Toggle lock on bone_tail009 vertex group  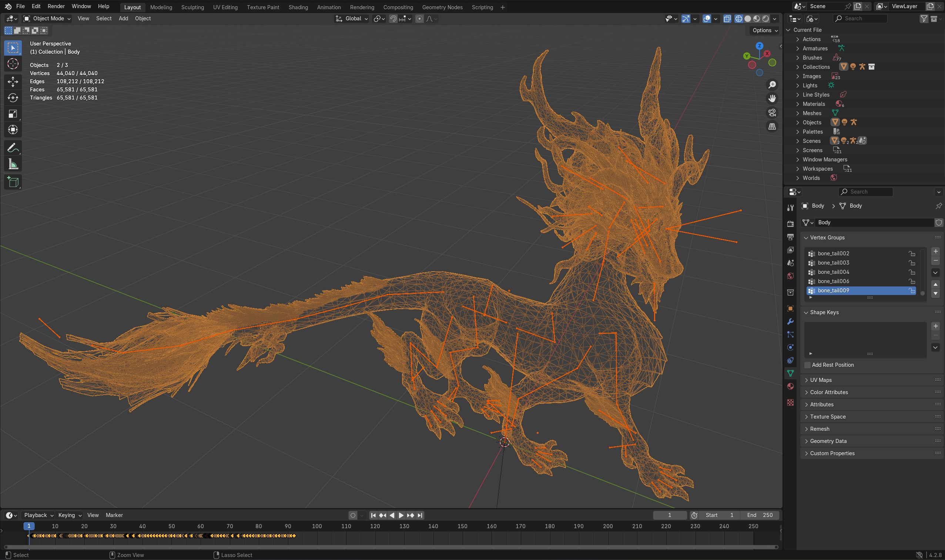(x=911, y=291)
